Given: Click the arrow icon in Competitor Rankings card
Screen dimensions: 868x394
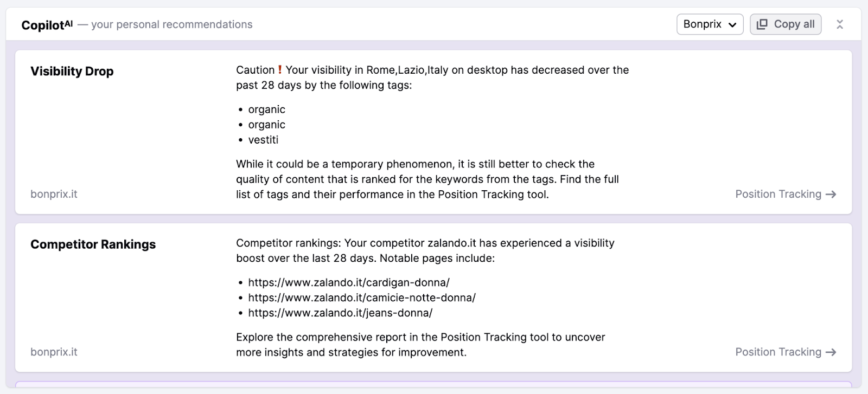Looking at the screenshot, I should (x=831, y=352).
